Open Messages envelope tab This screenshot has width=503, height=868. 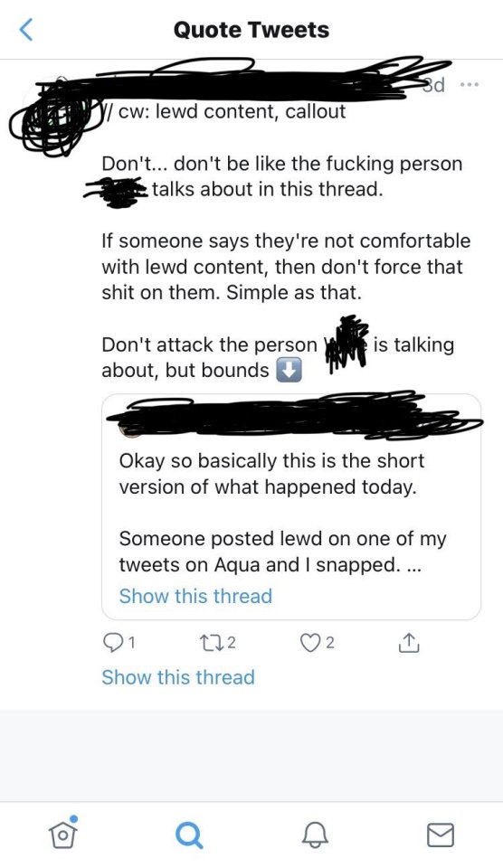point(441,835)
